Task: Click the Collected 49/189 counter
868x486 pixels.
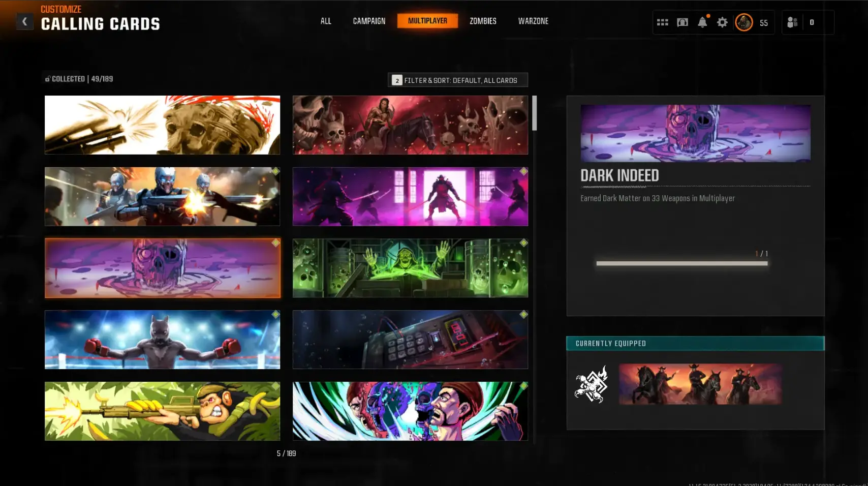Action: click(79, 79)
